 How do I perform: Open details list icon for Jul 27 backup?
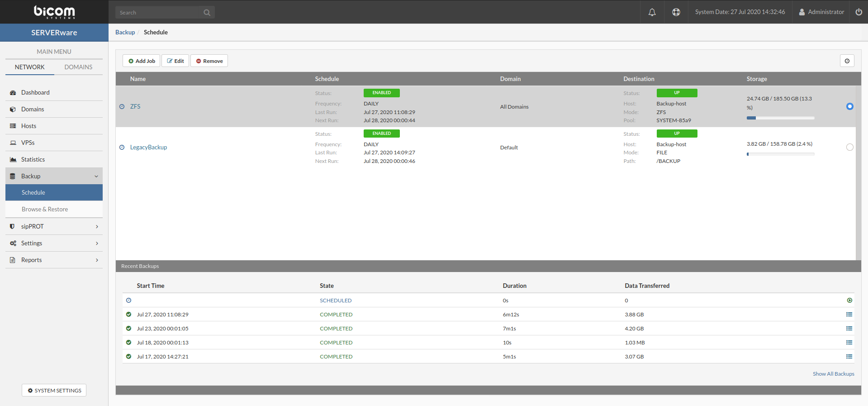pyautogui.click(x=849, y=315)
